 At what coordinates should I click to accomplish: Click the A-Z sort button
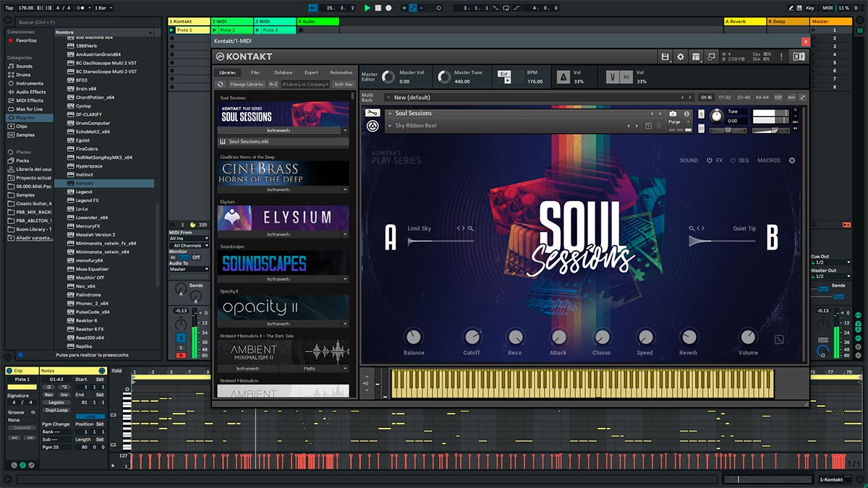(273, 85)
